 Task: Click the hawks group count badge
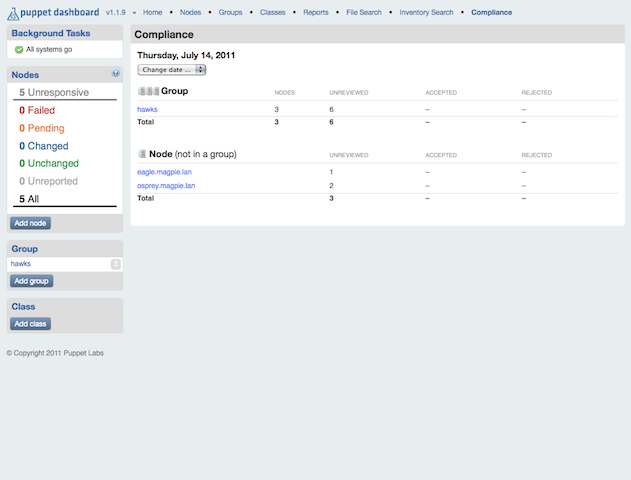[x=115, y=264]
